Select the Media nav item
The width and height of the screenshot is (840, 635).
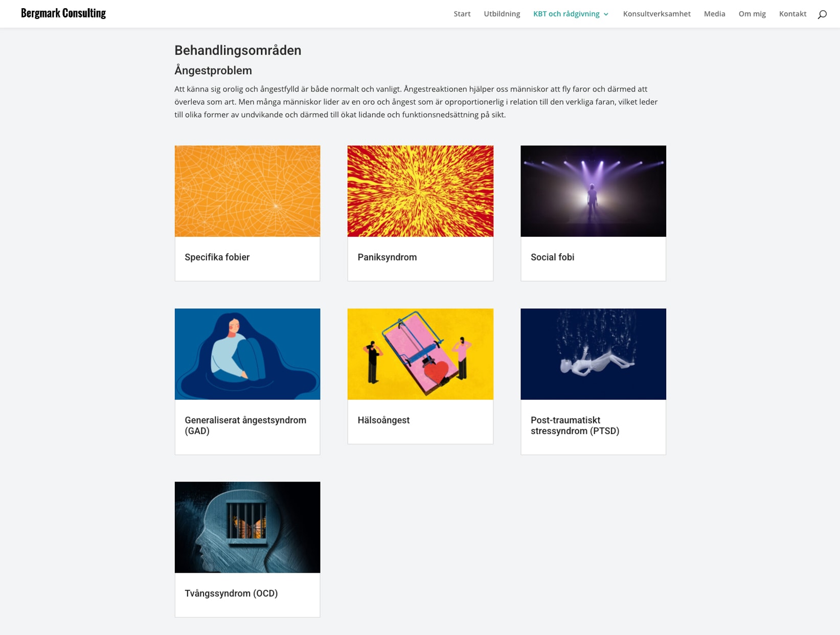coord(714,14)
